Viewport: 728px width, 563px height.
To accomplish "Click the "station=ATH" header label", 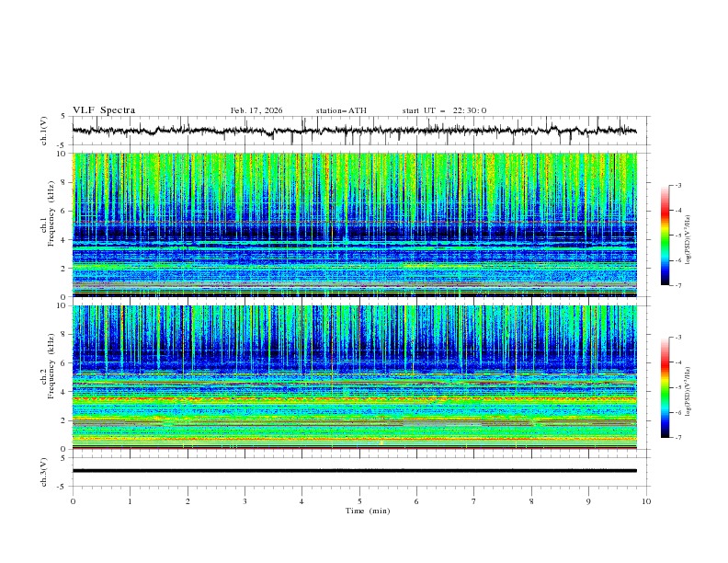I will (x=341, y=110).
